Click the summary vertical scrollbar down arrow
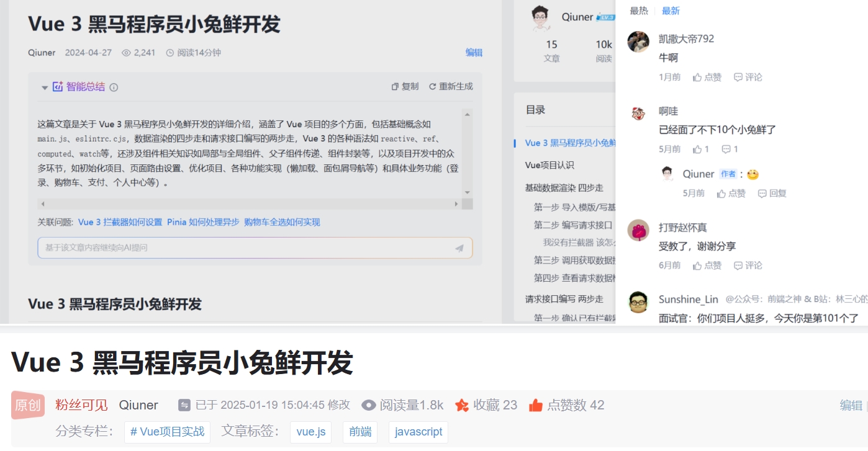 pos(468,192)
